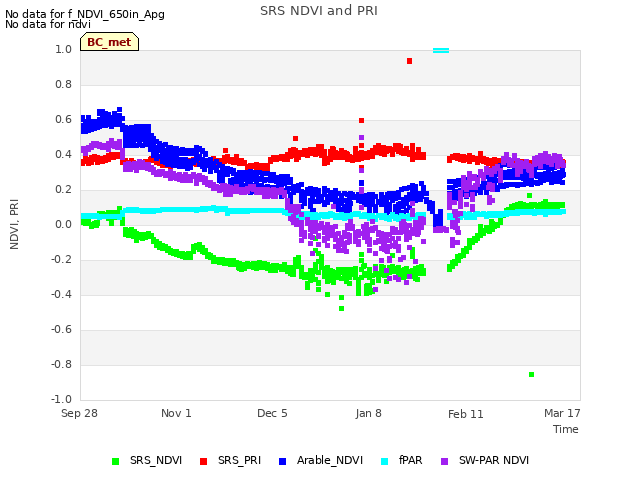Image resolution: width=640 pixels, height=480 pixels.
Task: Click the 1.0 y-axis tick label
Action: (x=64, y=49)
